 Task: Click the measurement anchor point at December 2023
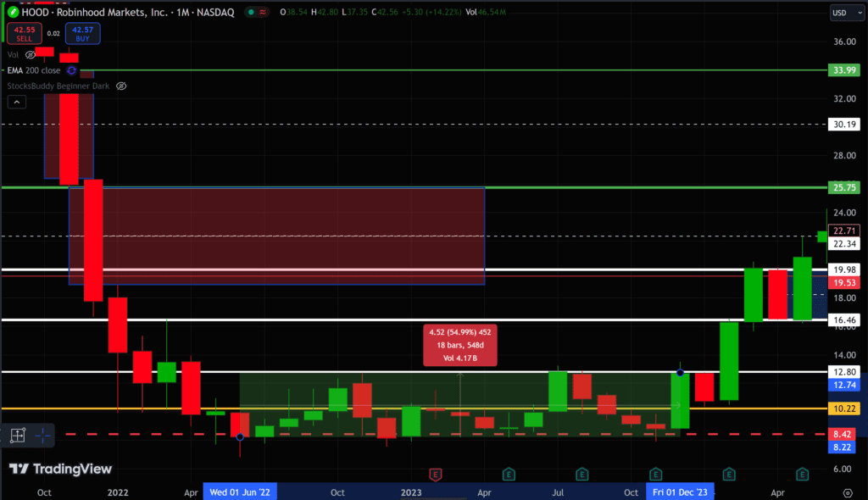[x=680, y=373]
